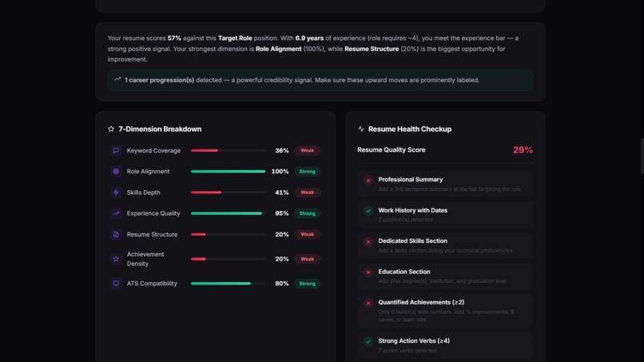Click the Experience Quality progress bar
The image size is (644, 362).
tap(228, 213)
